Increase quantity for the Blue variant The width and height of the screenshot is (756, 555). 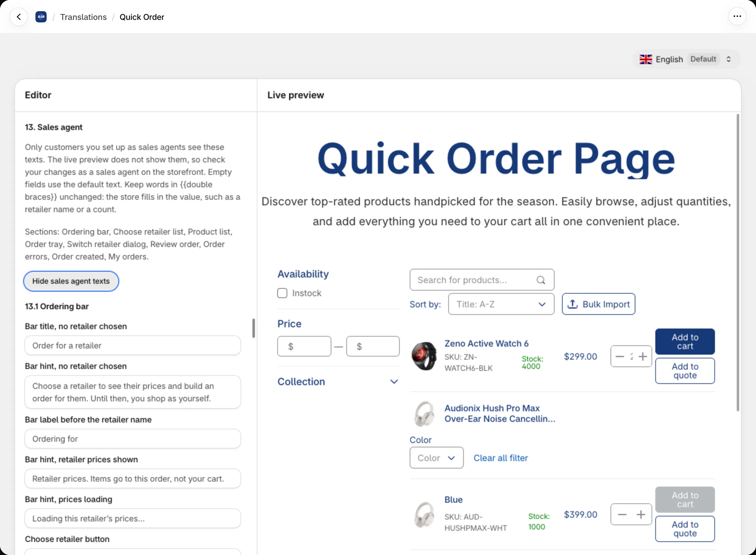[641, 514]
